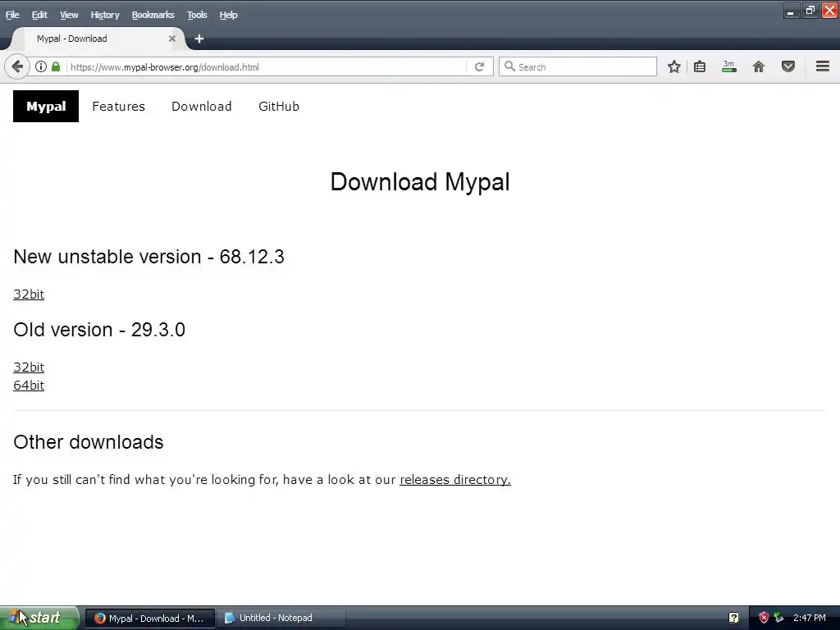Screen dimensions: 840x630
Task: Click the Mypal logo button
Action: [46, 106]
